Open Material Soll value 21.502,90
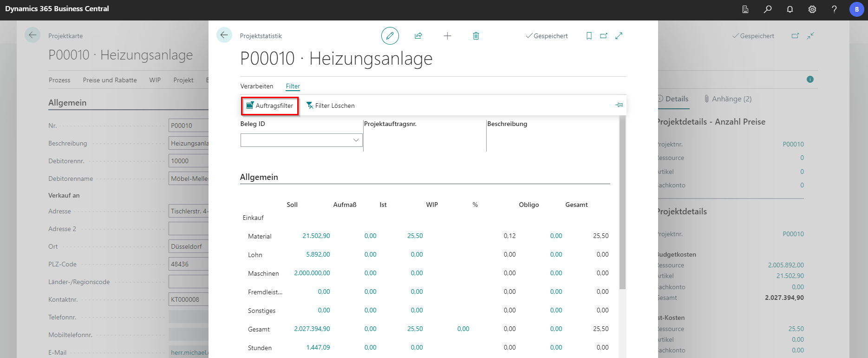 (316, 236)
